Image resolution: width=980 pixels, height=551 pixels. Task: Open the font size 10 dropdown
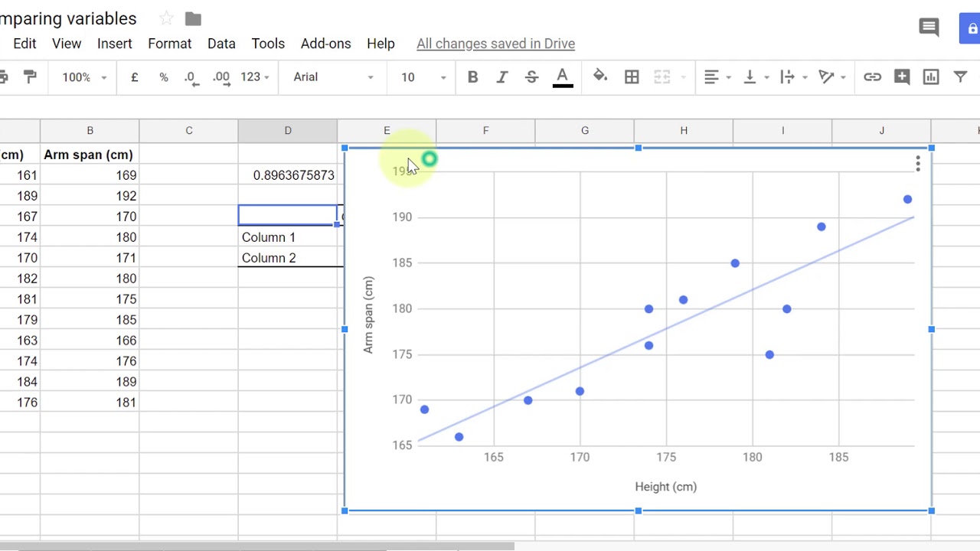[x=423, y=77]
